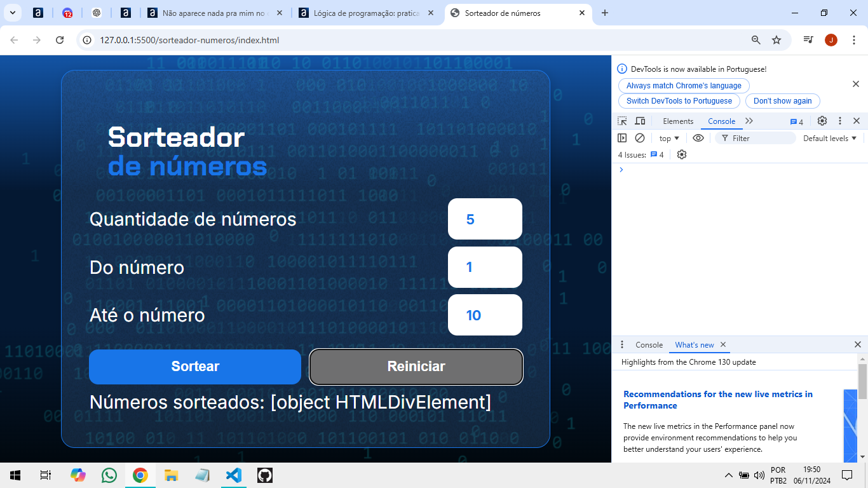Open Chrome's three-dot menu
Screen dimensions: 868x488
point(854,40)
